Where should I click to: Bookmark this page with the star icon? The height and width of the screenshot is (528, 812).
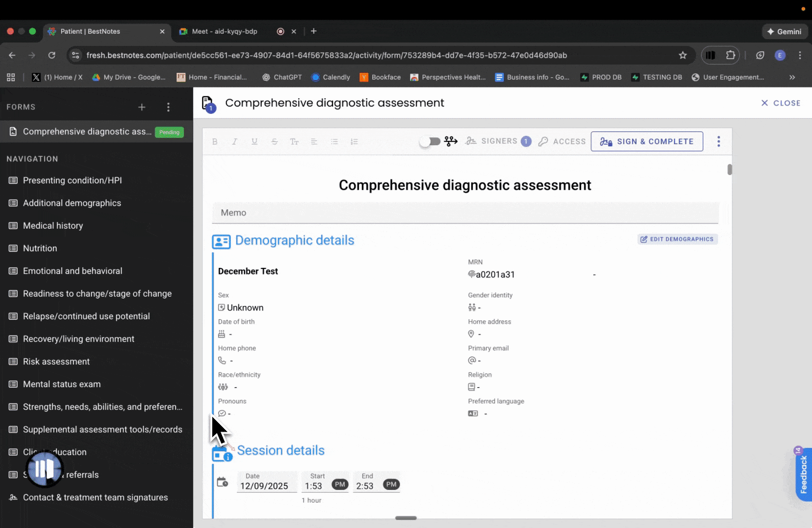pyautogui.click(x=683, y=55)
